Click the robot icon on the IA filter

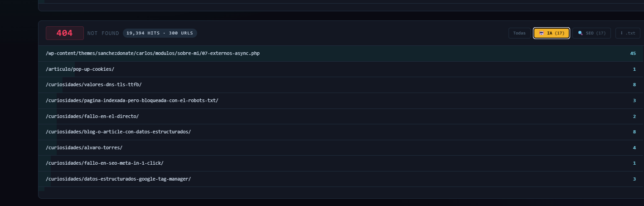pyautogui.click(x=542, y=33)
